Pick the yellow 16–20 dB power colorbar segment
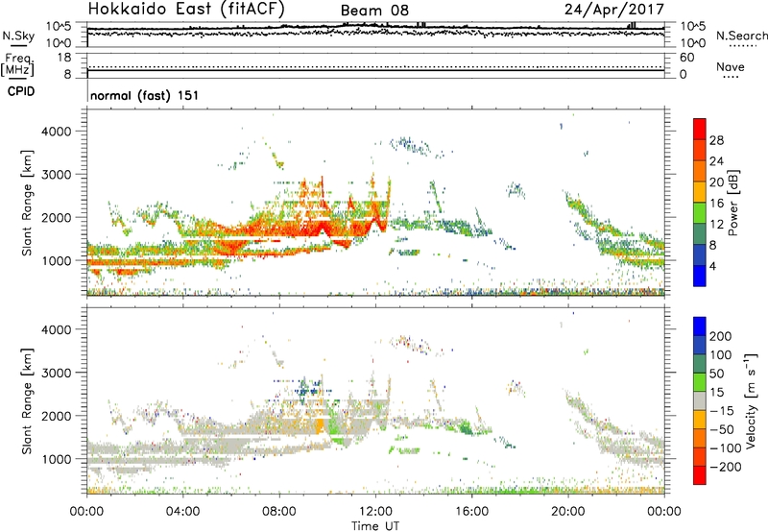Image resolution: width=768 pixels, height=532 pixels. 700,192
